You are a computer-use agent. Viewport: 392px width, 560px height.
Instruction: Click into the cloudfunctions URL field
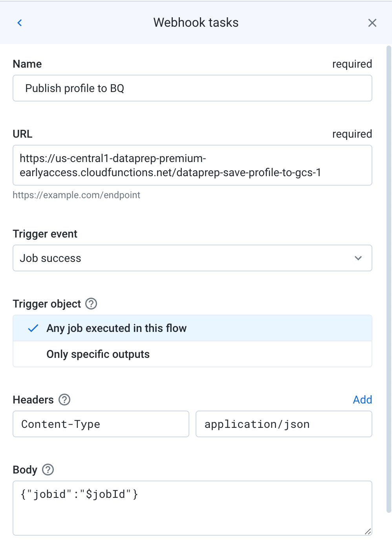192,165
